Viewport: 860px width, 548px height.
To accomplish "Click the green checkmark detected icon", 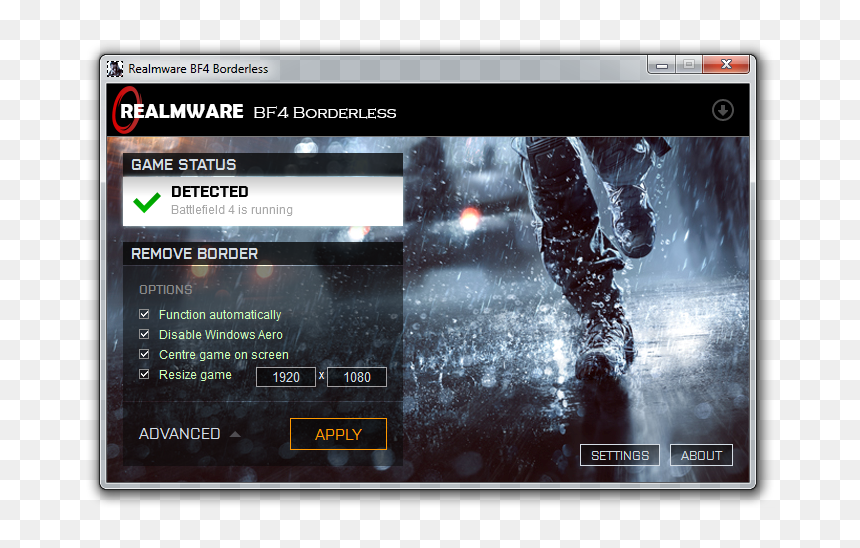I will point(147,202).
